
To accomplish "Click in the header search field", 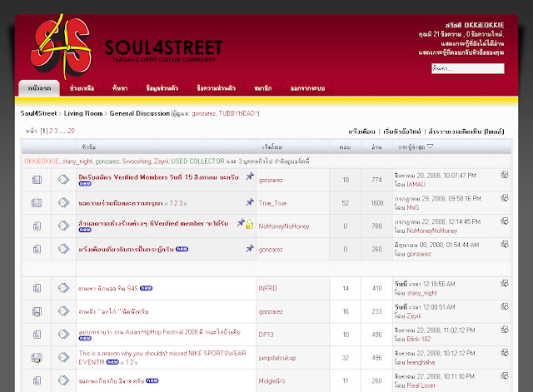I will click(468, 68).
